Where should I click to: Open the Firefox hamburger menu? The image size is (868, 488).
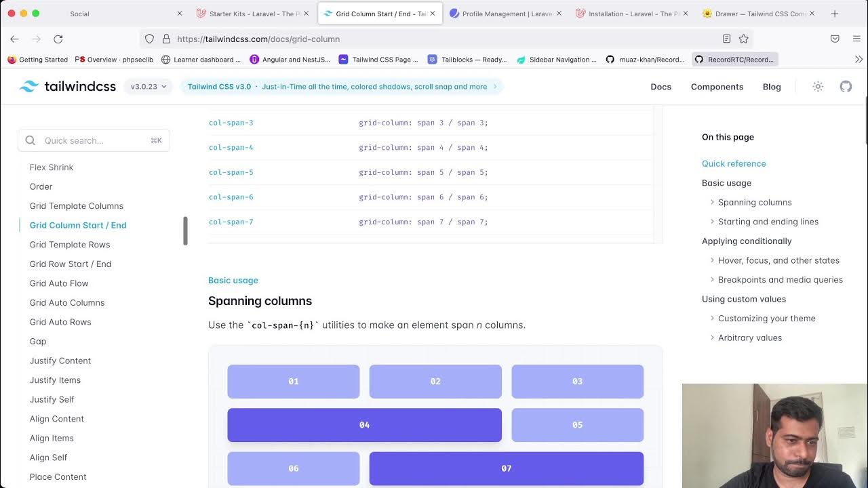pos(856,39)
